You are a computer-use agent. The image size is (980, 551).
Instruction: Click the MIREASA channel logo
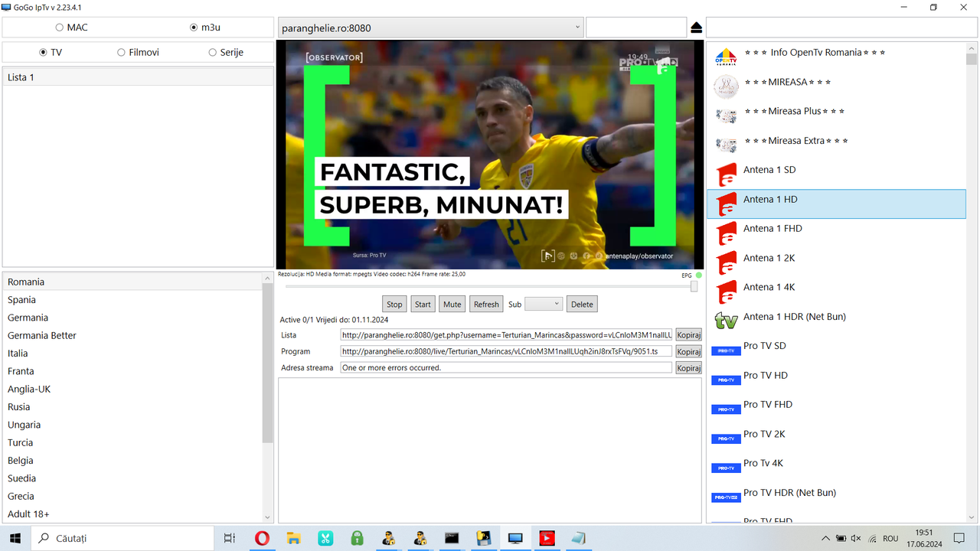click(x=725, y=87)
